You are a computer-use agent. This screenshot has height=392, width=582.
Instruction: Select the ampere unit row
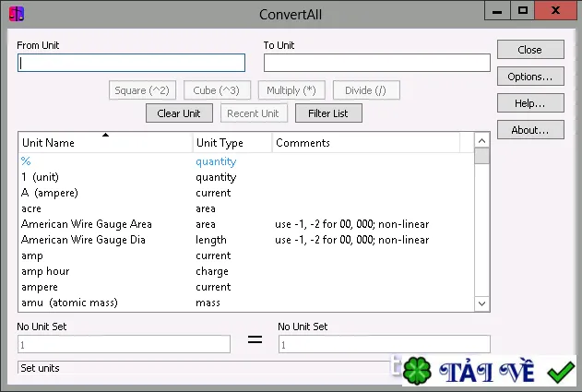[246, 287]
